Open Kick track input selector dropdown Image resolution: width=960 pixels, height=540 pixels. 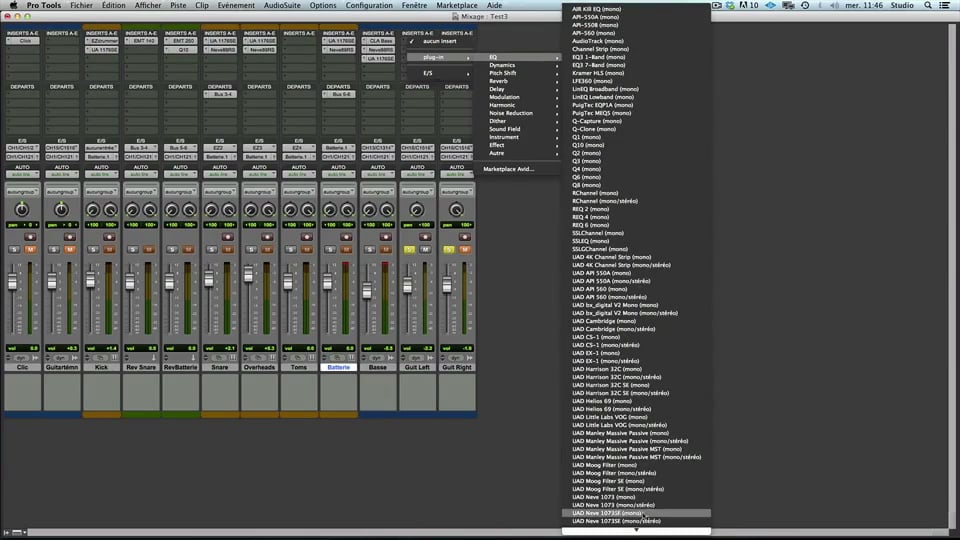click(x=101, y=148)
